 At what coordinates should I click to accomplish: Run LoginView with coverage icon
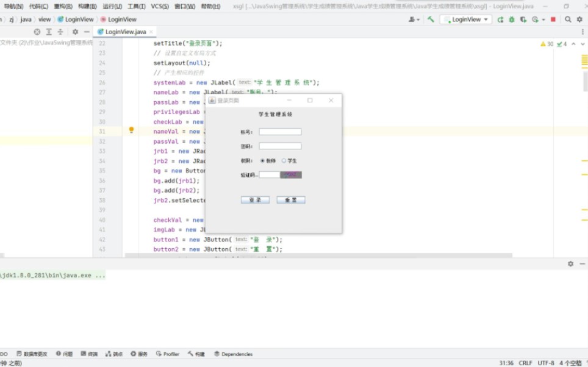pos(522,20)
